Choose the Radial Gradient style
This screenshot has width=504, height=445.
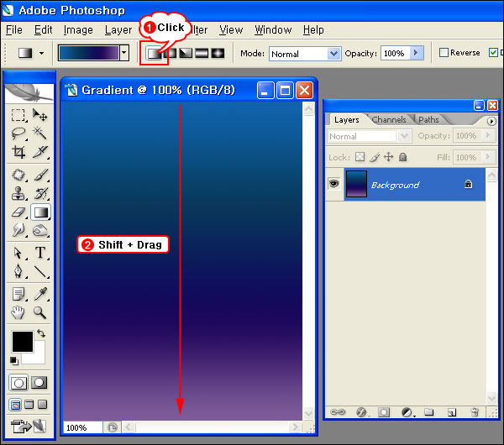[x=171, y=53]
